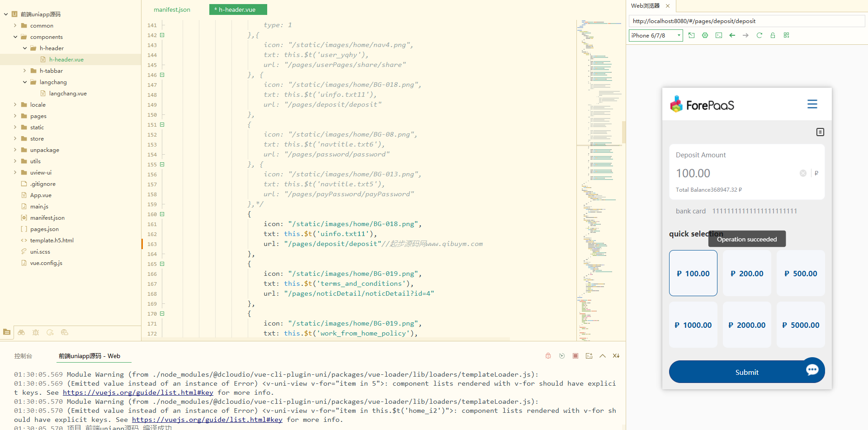Choose the ₽ 2000.00 quick selection option
The height and width of the screenshot is (430, 868).
coord(746,325)
